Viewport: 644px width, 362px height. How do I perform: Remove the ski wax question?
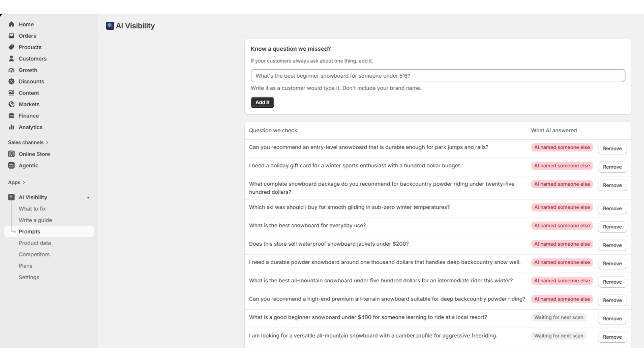(x=612, y=208)
